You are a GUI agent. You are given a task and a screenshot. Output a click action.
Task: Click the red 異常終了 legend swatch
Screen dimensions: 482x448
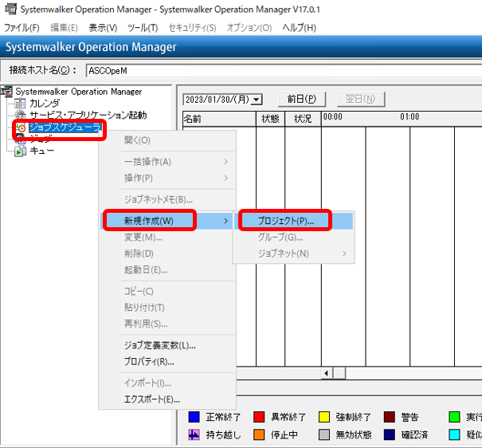coord(259,417)
